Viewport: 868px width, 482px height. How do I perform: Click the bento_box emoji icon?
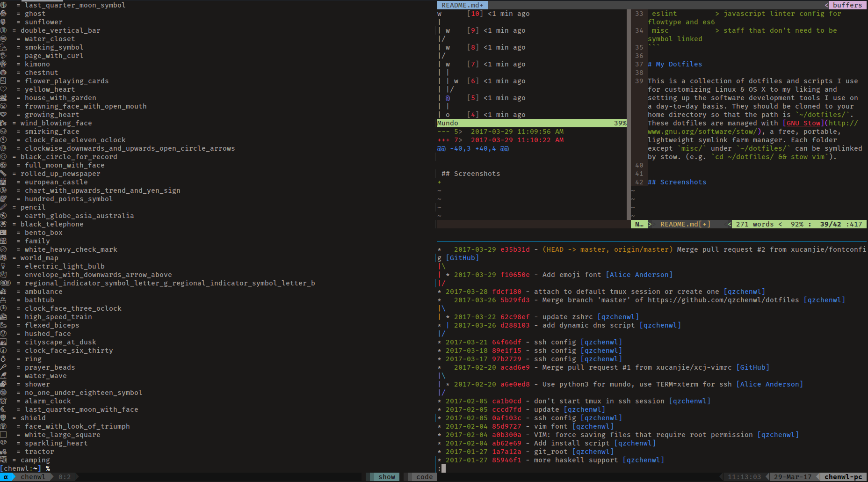(x=3, y=233)
